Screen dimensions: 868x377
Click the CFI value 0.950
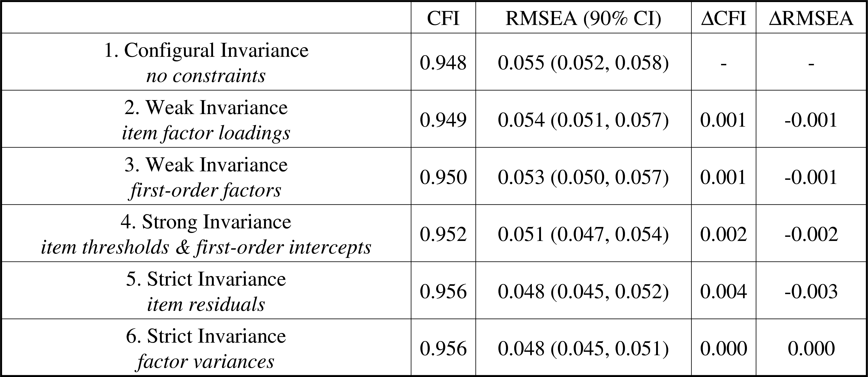coord(443,177)
